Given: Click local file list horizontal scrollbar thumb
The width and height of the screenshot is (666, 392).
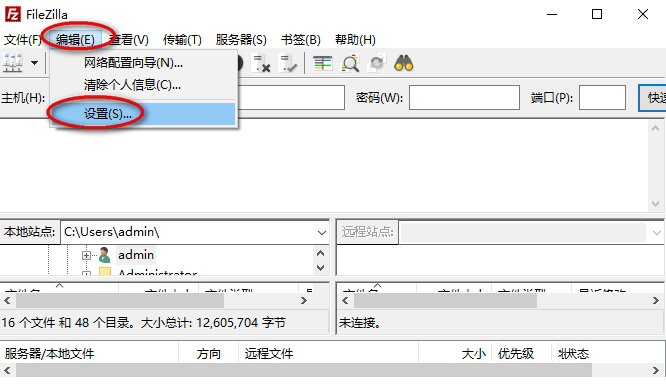Looking at the screenshot, I should click(x=120, y=301).
